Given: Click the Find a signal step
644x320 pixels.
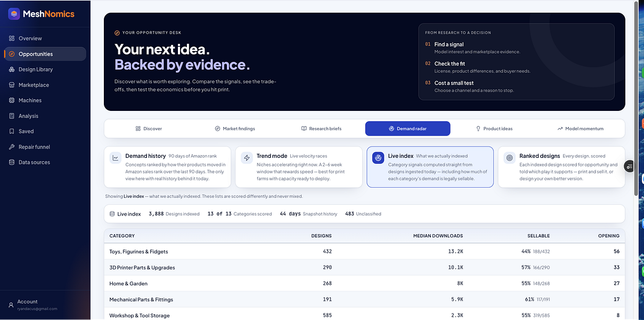Looking at the screenshot, I should click(x=472, y=47).
